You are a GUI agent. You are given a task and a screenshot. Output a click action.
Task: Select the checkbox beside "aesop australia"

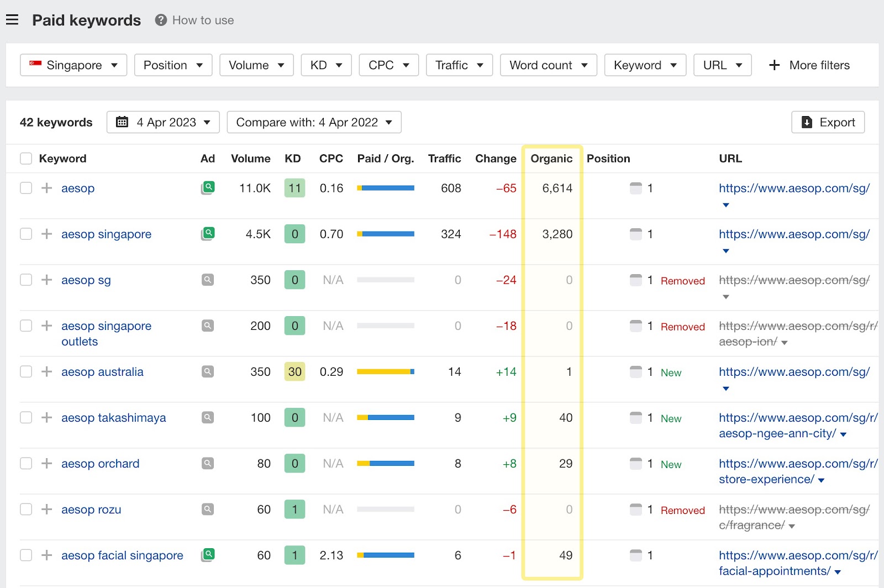[x=26, y=371]
